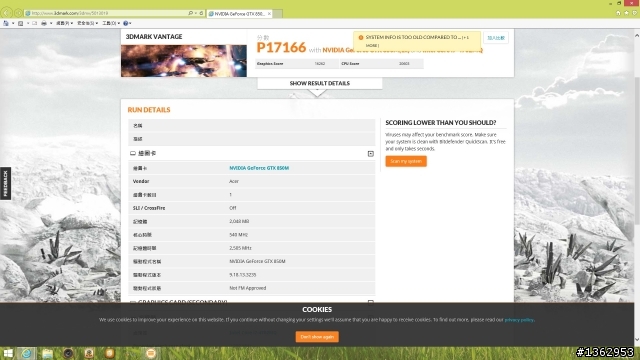Open File Explorer from the taskbar
Screen dimensions: 640x360
pos(47,353)
